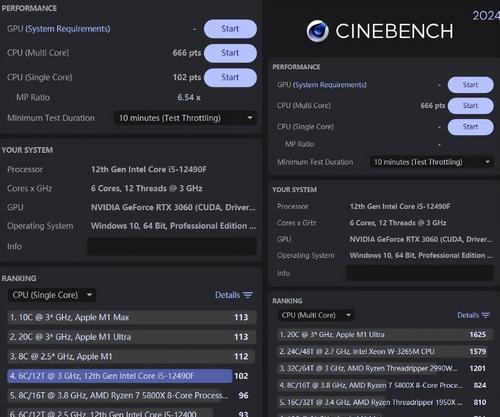Click the Info text field in right panel
500x417 pixels.
click(420, 273)
